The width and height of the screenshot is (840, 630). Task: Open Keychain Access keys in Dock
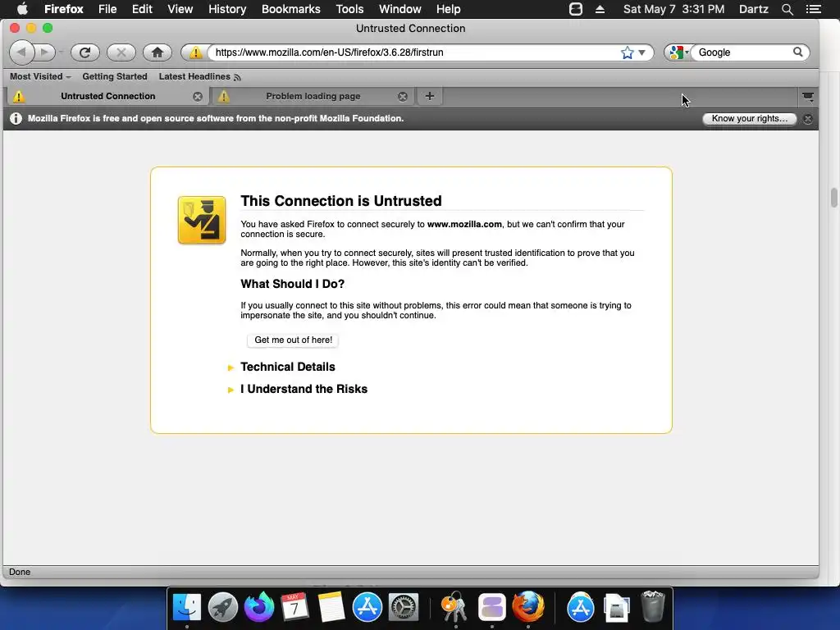pyautogui.click(x=454, y=608)
